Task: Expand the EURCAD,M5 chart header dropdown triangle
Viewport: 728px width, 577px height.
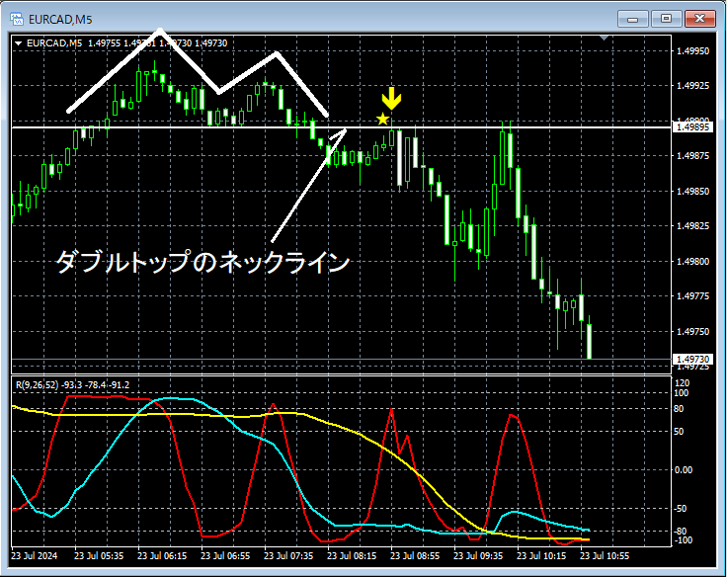Action: point(19,43)
